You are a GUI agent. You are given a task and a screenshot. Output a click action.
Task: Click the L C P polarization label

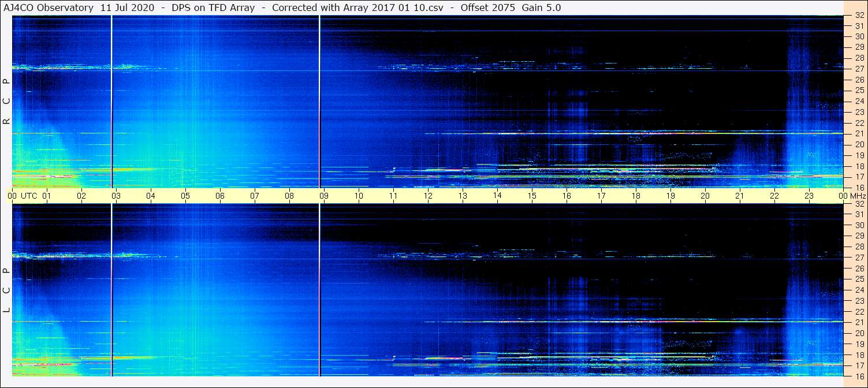click(6, 290)
